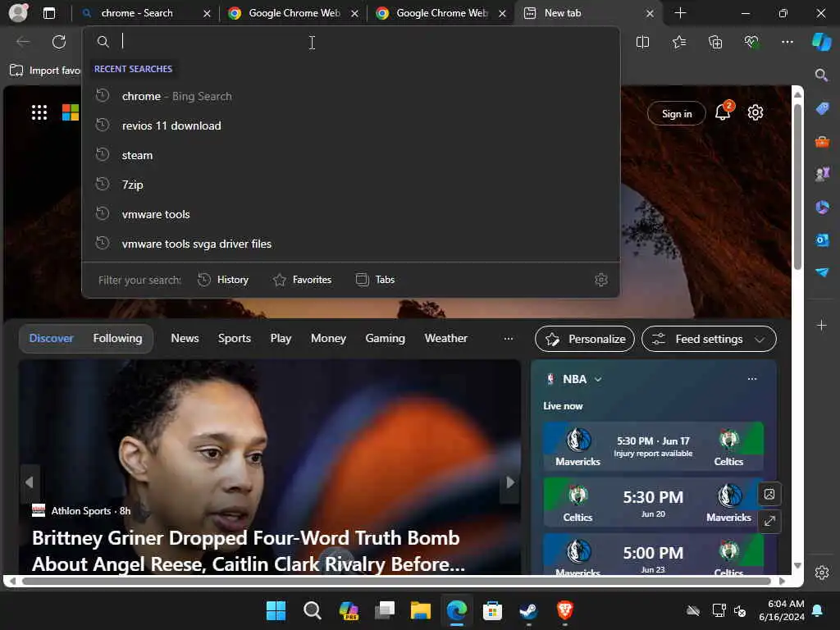Open a new tab with the plus button

680,13
